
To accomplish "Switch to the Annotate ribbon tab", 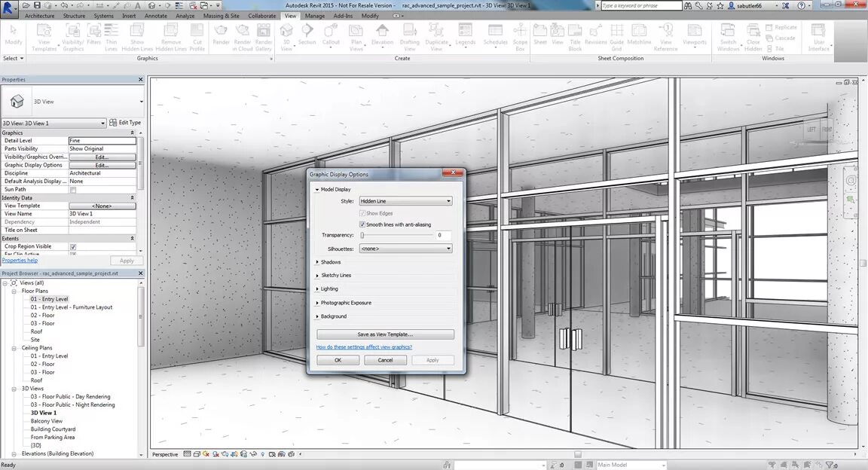I will tap(156, 16).
